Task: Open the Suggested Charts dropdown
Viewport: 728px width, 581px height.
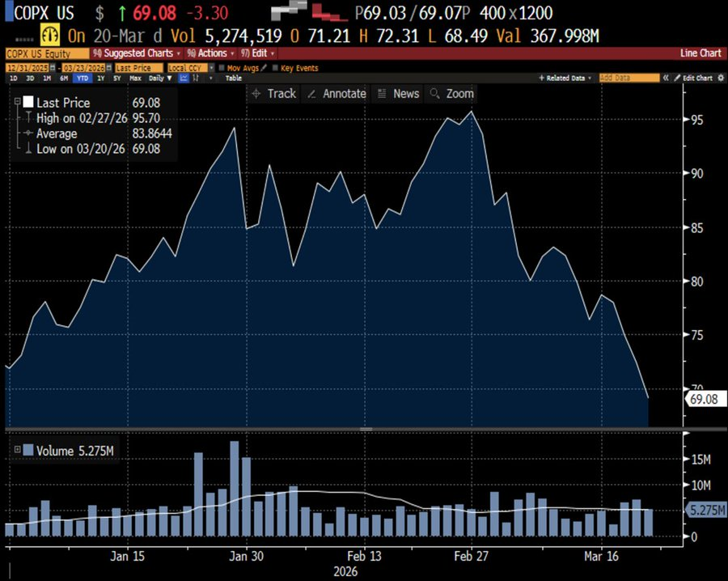Action: pos(137,53)
